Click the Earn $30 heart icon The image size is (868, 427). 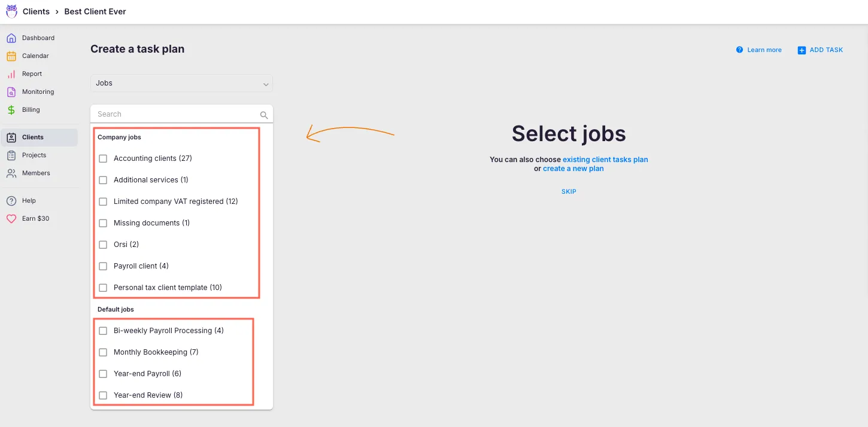pyautogui.click(x=11, y=219)
